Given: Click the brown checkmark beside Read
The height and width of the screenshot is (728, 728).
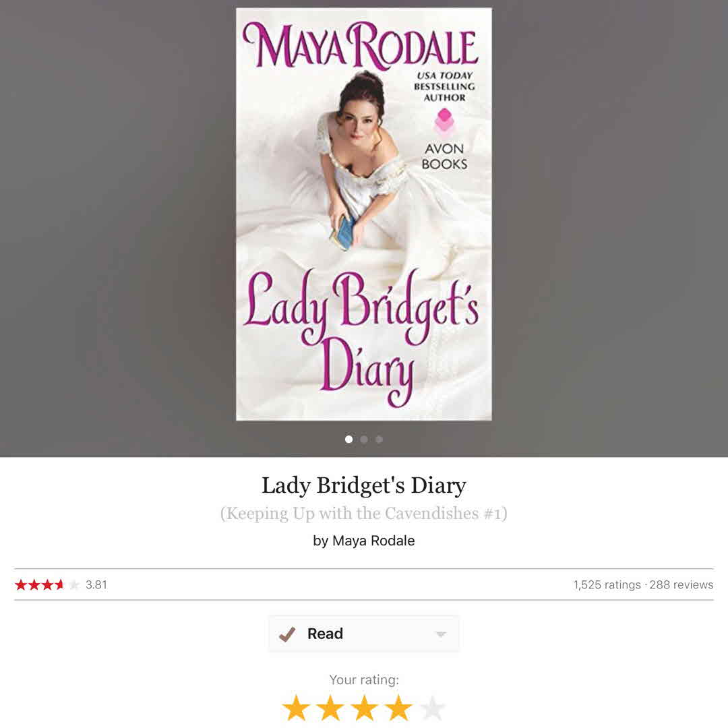Looking at the screenshot, I should coord(287,634).
